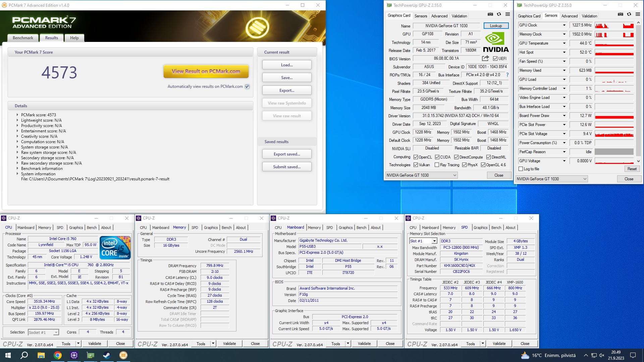The width and height of the screenshot is (644, 362).
Task: Click the Memory Clock red sensor graph
Action: 614,34
